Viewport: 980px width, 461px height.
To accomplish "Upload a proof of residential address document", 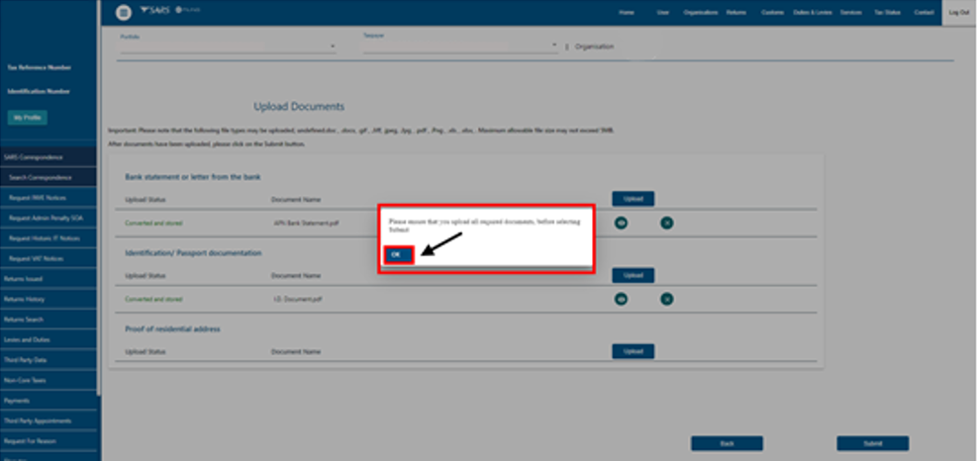I will 633,351.
